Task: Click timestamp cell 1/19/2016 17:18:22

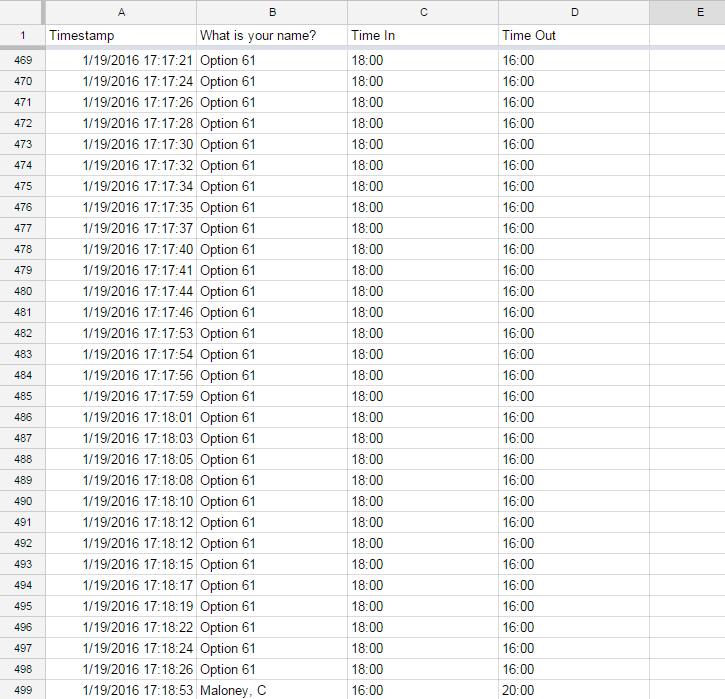Action: tap(121, 627)
